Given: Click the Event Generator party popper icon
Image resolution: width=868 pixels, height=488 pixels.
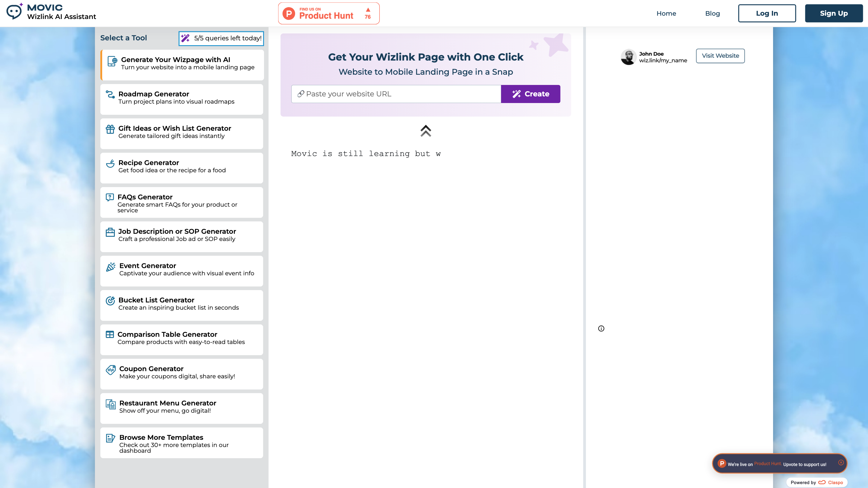Looking at the screenshot, I should coord(111,267).
